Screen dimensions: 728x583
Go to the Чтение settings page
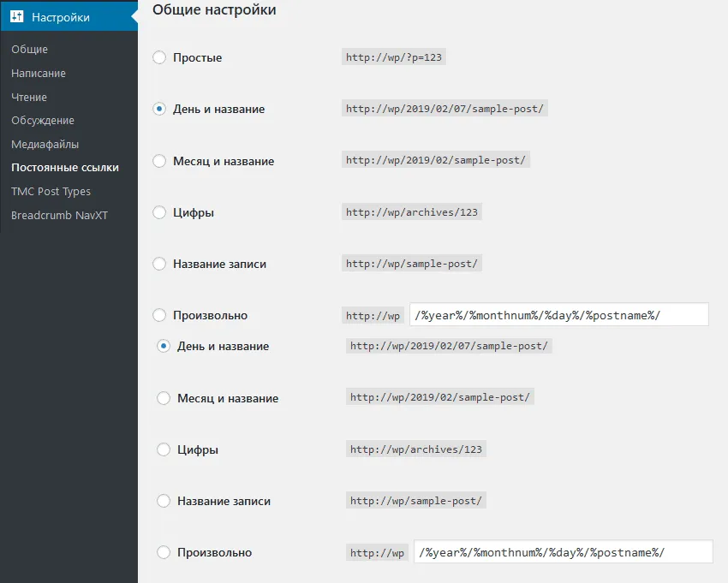coord(29,98)
